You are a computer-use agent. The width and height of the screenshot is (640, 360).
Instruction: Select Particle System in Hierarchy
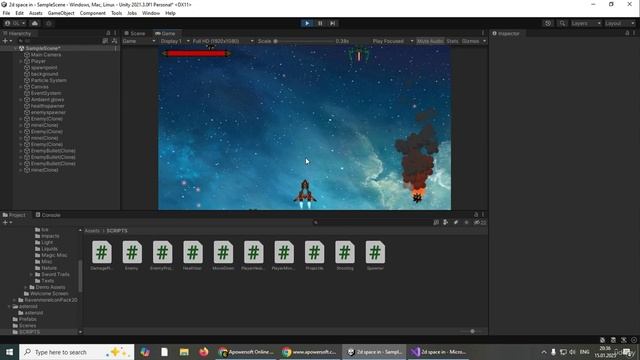(49, 80)
